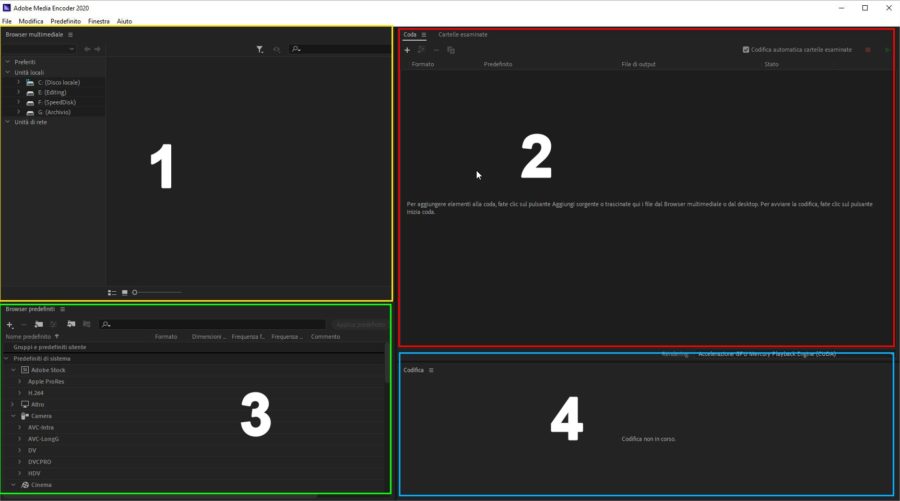Switch media browser to list view
This screenshot has width=900, height=501.
click(x=112, y=293)
